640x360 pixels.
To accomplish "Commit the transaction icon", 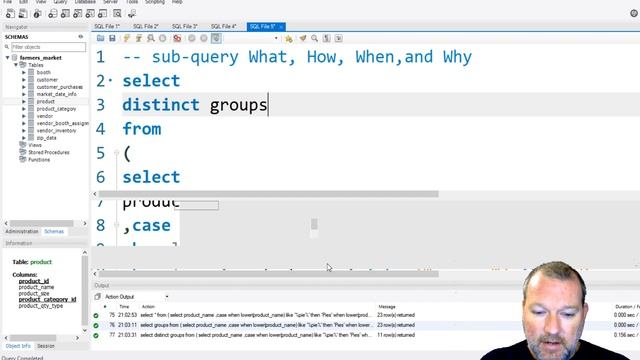I will (191, 38).
